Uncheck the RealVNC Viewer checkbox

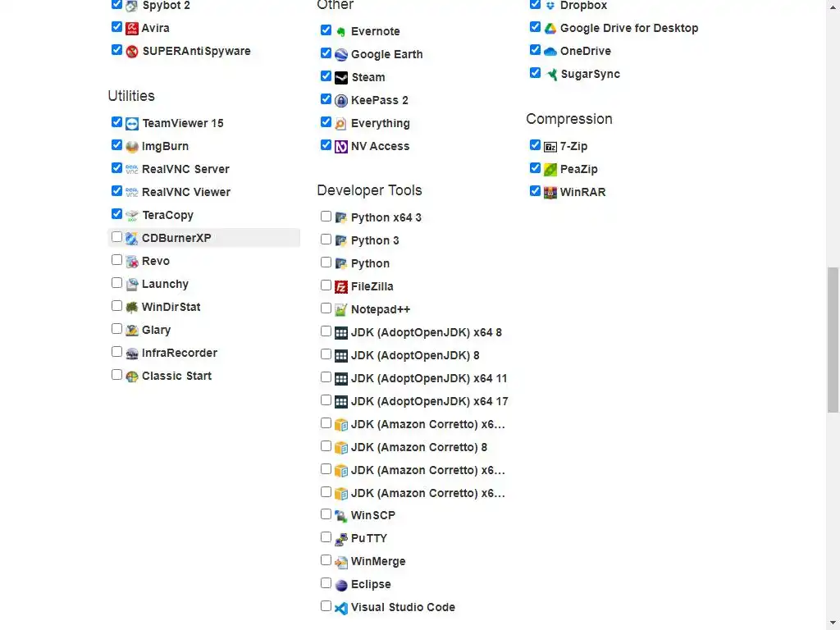pos(116,191)
